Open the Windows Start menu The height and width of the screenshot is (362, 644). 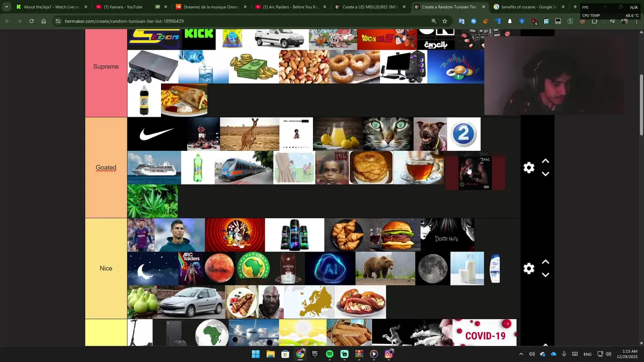[x=256, y=354]
